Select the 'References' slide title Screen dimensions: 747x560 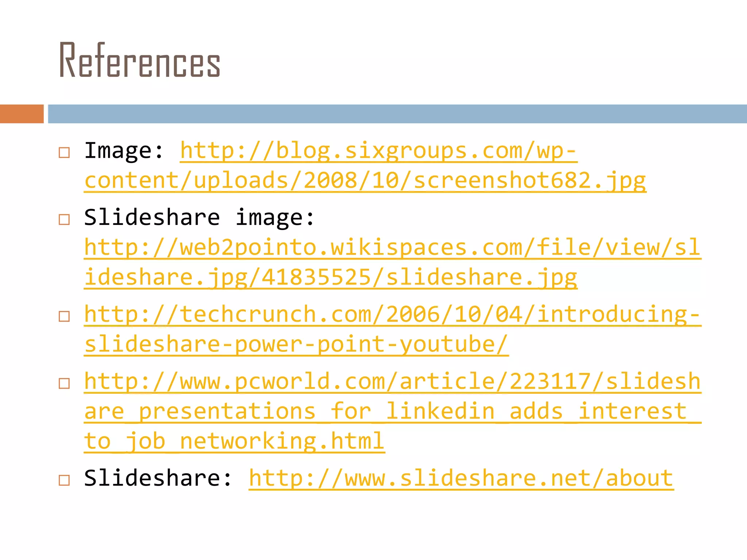pos(140,60)
